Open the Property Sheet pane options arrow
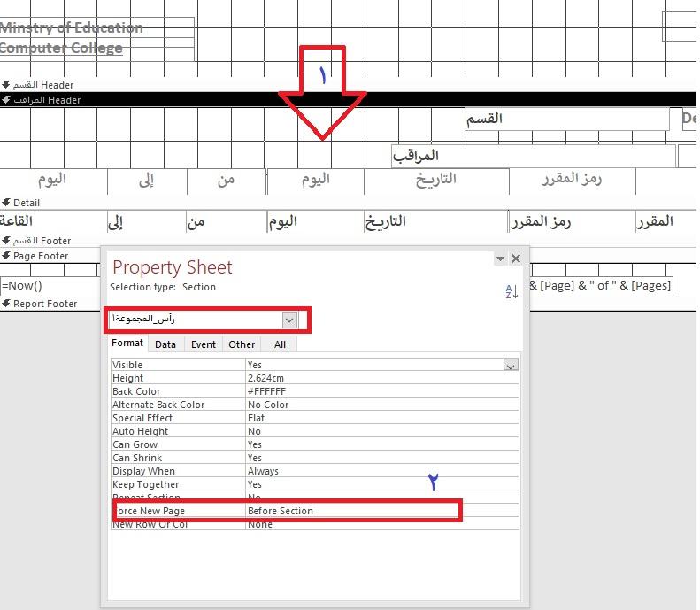This screenshot has width=700, height=610. (x=500, y=259)
